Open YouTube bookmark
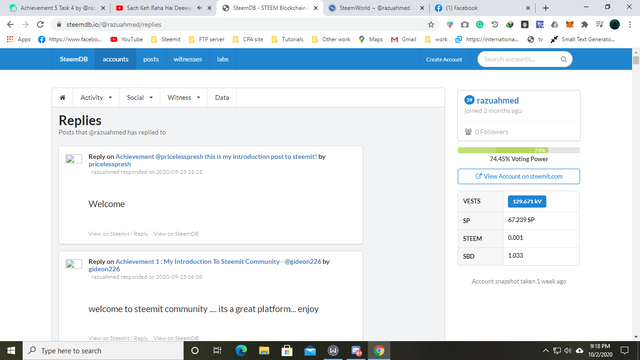Viewport: 640px width, 360px height. click(127, 39)
